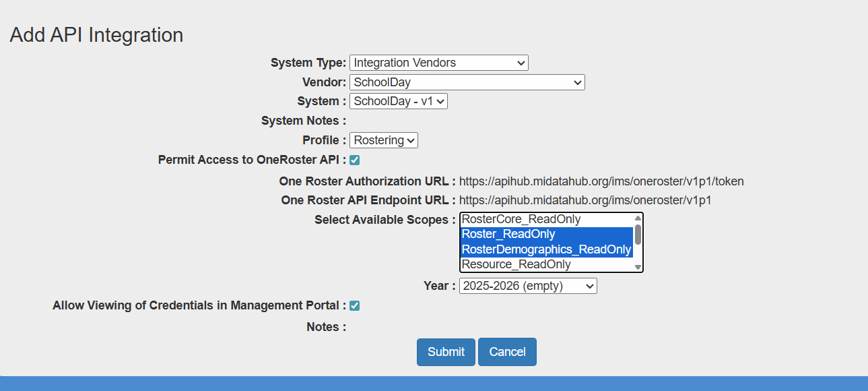This screenshot has width=868, height=391.
Task: Submit the API integration form
Action: 446,352
